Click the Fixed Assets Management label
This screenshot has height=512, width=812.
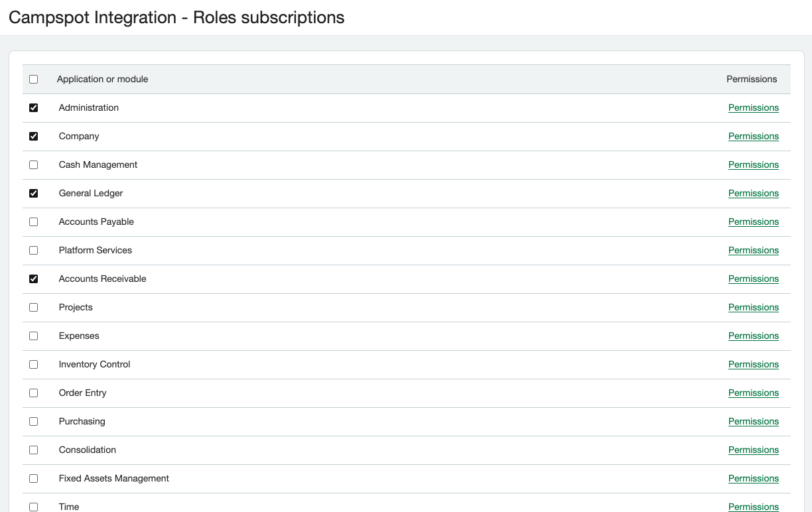114,478
